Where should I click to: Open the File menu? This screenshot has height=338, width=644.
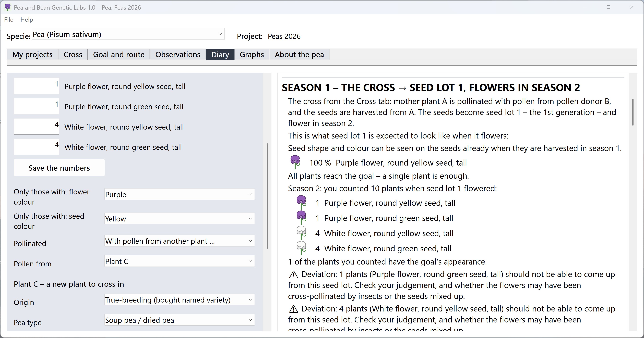9,19
